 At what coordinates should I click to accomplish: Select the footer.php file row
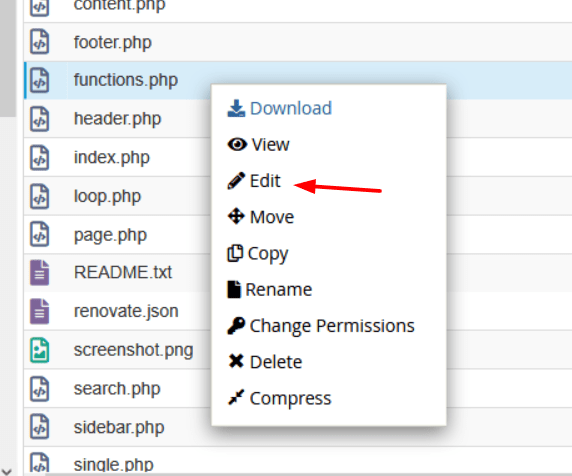coord(298,42)
